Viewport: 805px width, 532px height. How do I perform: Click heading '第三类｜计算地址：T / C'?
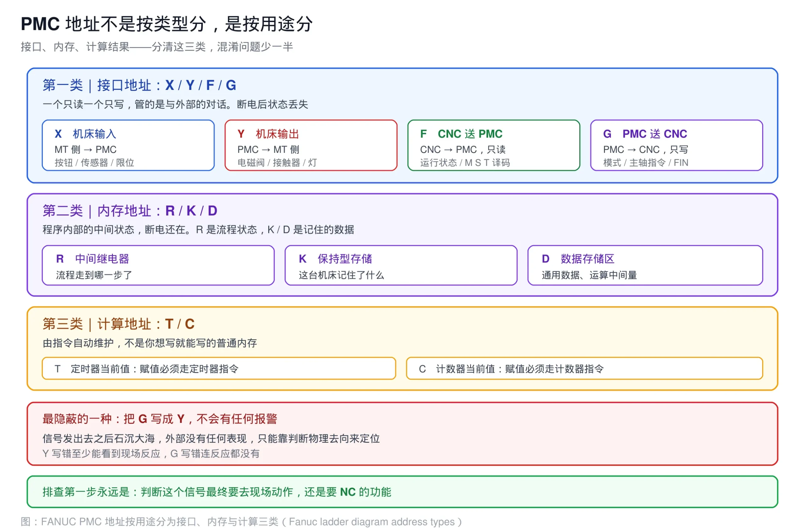pyautogui.click(x=119, y=324)
